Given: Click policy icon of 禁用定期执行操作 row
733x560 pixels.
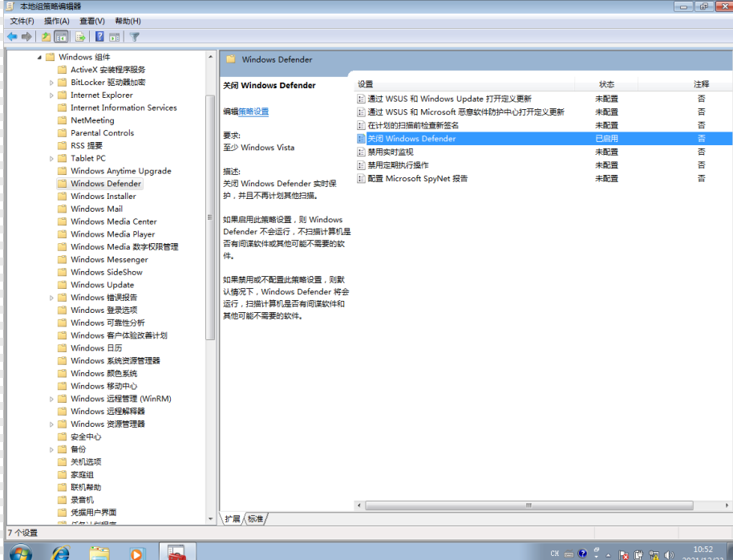Looking at the screenshot, I should pyautogui.click(x=361, y=165).
